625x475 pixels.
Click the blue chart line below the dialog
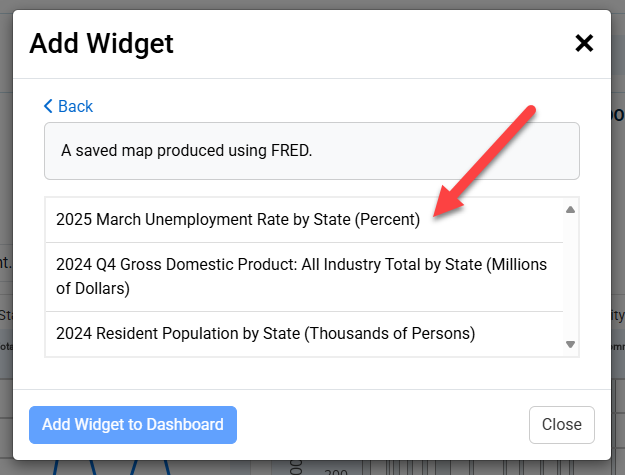[60, 467]
